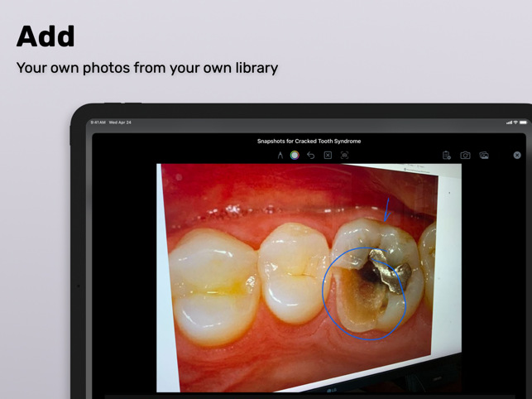Open the color picker wheel

pos(295,156)
